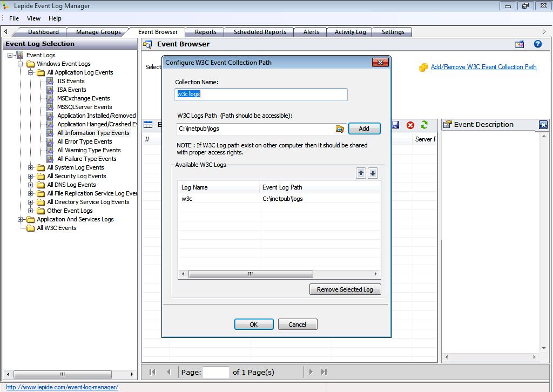This screenshot has width=553, height=392.
Task: Switch to Manage Groups tab
Action: [98, 32]
